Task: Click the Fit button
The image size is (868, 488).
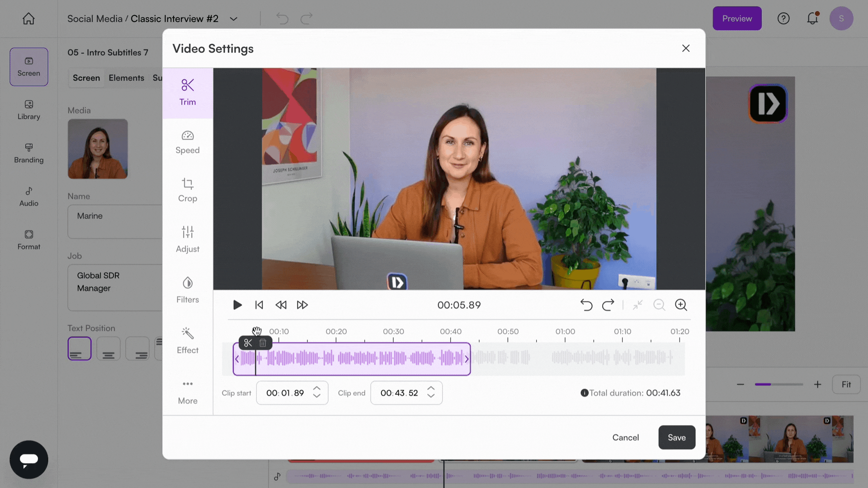Action: [846, 385]
